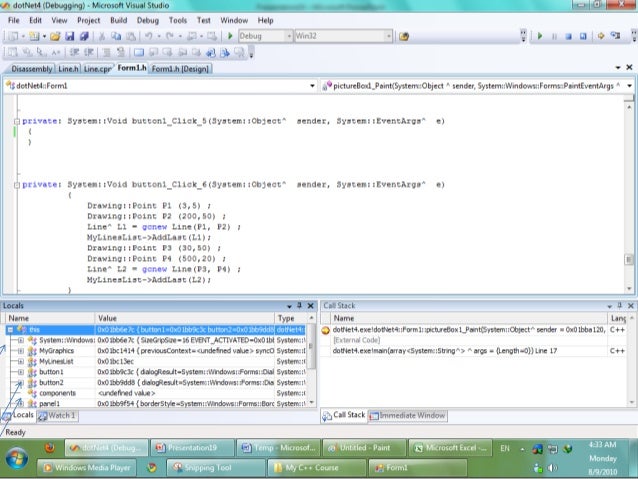Click the code editor's vertical scrollbar
Screen dimensions: 638x479
(630, 190)
